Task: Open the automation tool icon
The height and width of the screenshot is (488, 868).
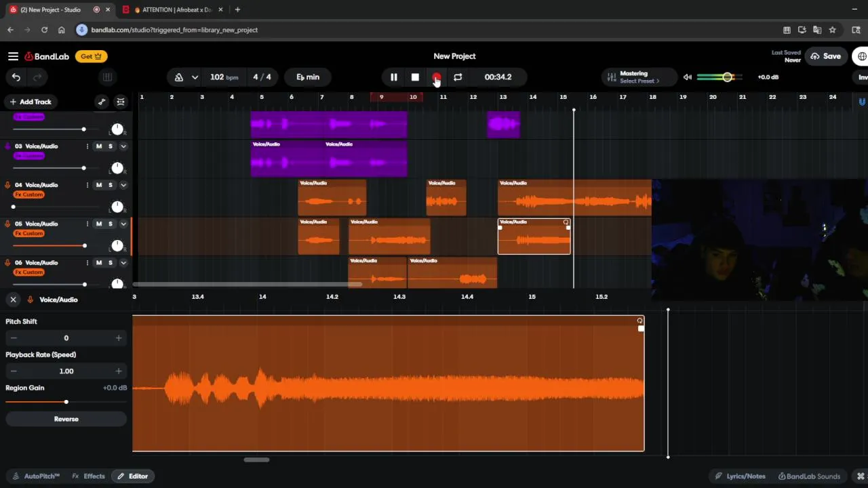Action: click(102, 102)
